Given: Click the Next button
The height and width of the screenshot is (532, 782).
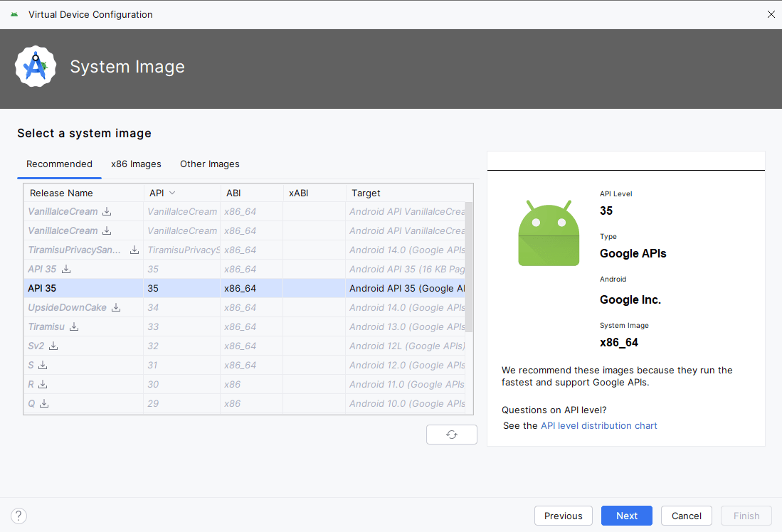Looking at the screenshot, I should point(626,516).
